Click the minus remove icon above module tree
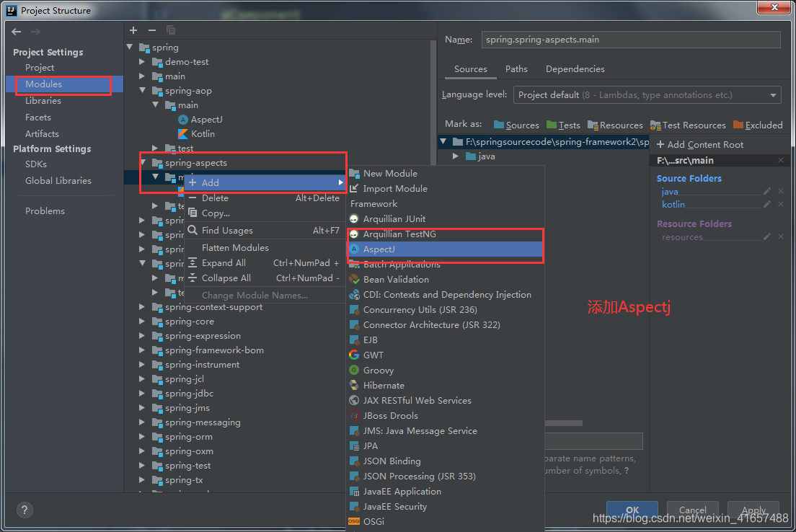The width and height of the screenshot is (796, 532). (x=152, y=30)
